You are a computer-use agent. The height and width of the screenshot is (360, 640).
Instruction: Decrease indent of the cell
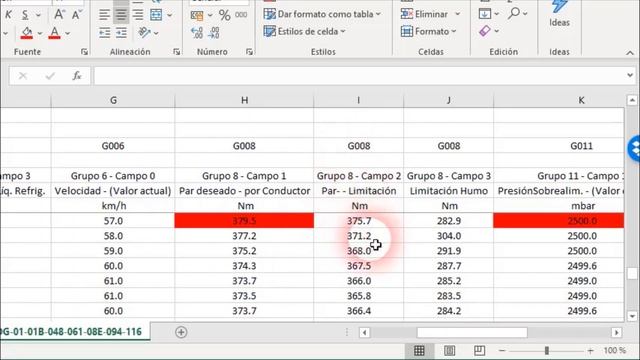pyautogui.click(x=104, y=33)
